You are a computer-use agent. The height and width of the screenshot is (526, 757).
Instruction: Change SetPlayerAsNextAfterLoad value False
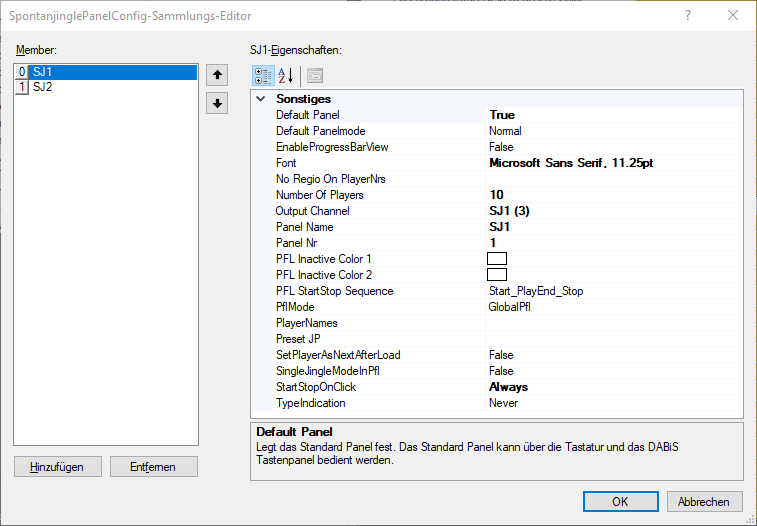(614, 355)
